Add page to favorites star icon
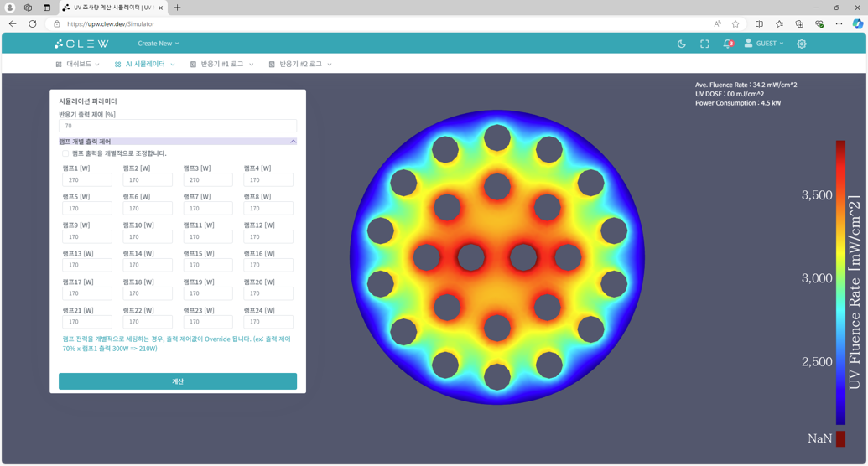Screen dimensions: 868x466 click(x=735, y=23)
